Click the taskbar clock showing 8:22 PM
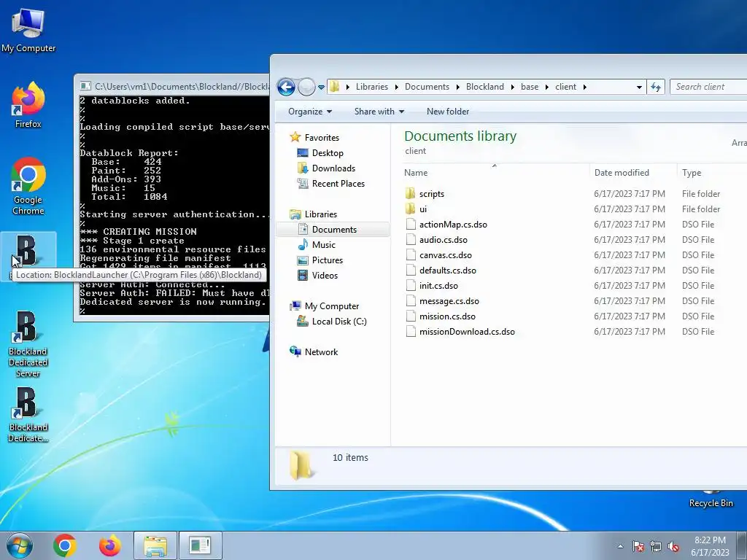This screenshot has width=747, height=560. coord(710,546)
